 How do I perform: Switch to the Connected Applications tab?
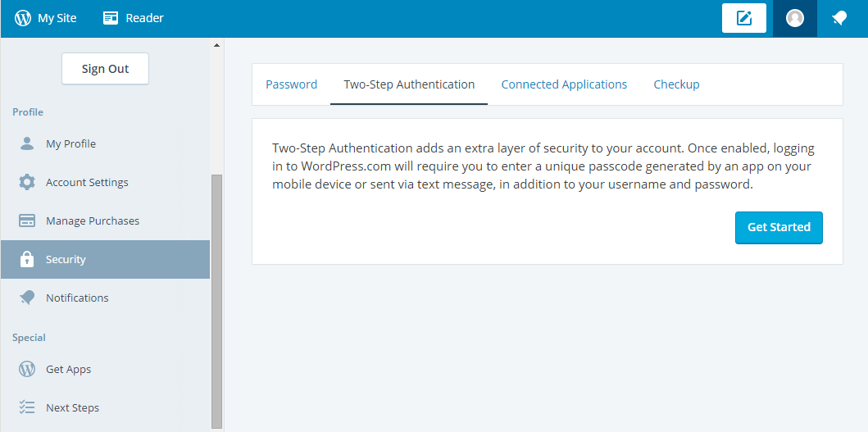tap(564, 84)
